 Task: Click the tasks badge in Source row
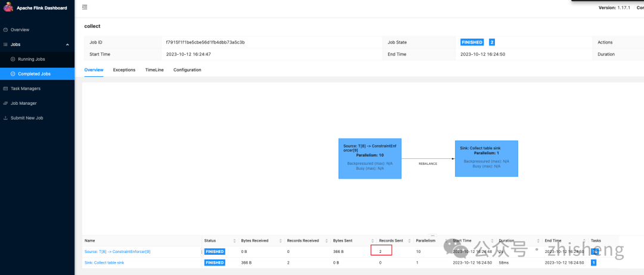595,252
